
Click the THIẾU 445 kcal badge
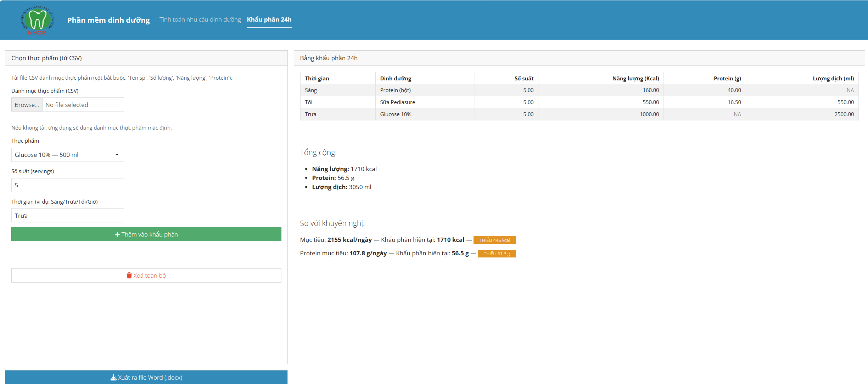click(494, 240)
